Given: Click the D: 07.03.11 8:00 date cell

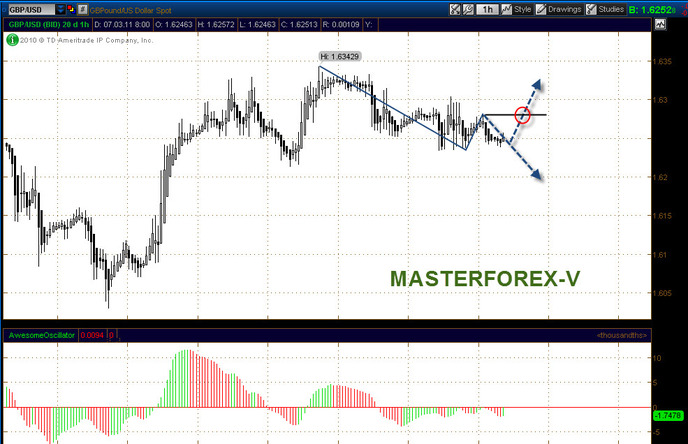Looking at the screenshot, I should (122, 25).
